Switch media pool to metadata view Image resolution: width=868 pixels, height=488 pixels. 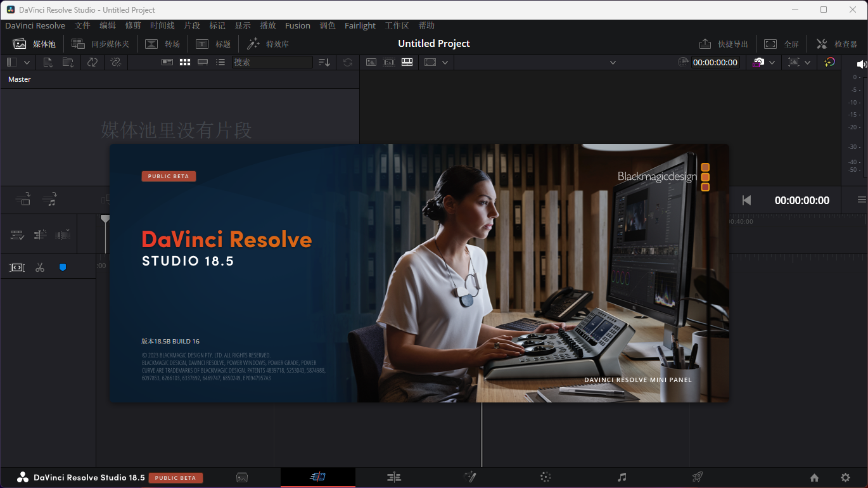point(167,62)
